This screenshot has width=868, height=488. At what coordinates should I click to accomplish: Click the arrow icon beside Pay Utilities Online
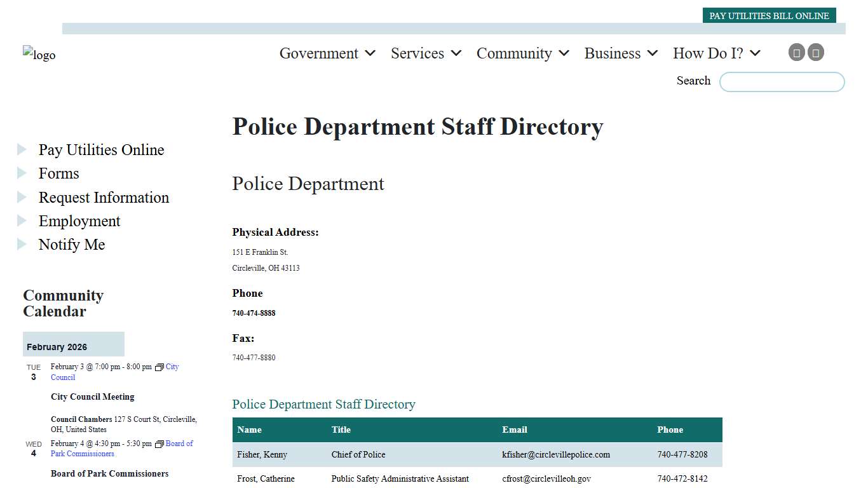click(x=22, y=149)
